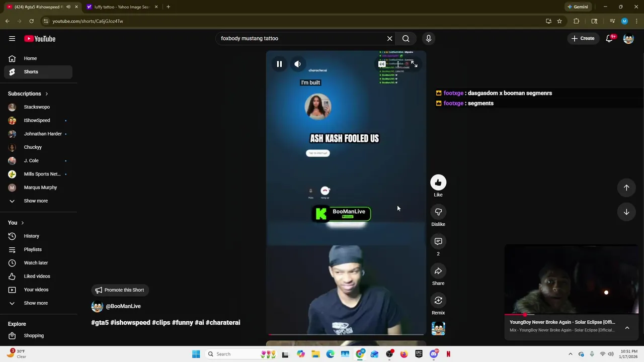
Task: Open the YouTube account avatar menu
Action: pyautogui.click(x=628, y=38)
